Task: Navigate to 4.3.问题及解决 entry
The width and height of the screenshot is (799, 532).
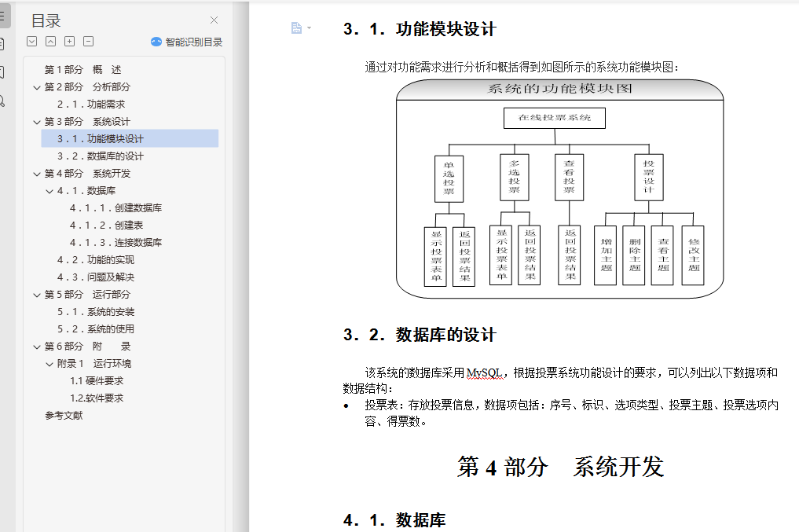Action: (96, 277)
